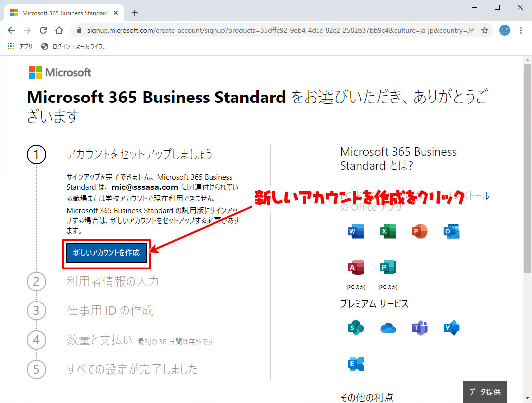Click the Access app icon
The width and height of the screenshot is (532, 403).
[356, 267]
